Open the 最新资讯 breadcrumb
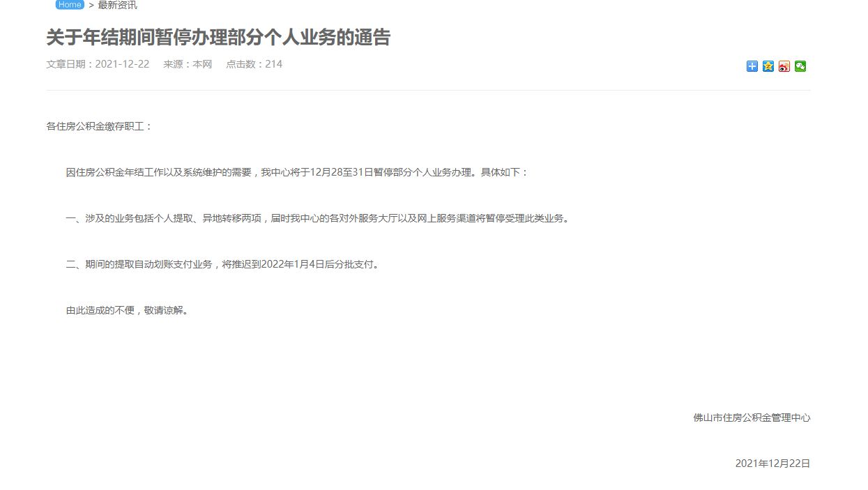 (117, 5)
